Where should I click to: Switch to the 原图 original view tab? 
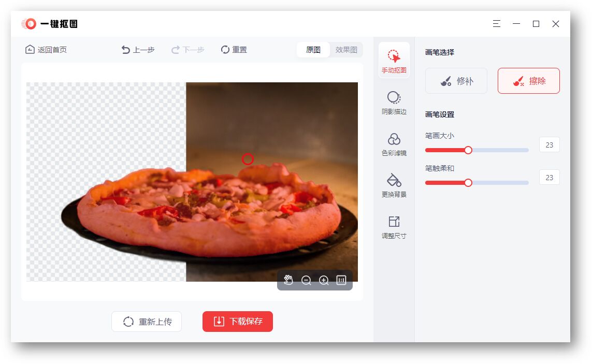pos(313,50)
